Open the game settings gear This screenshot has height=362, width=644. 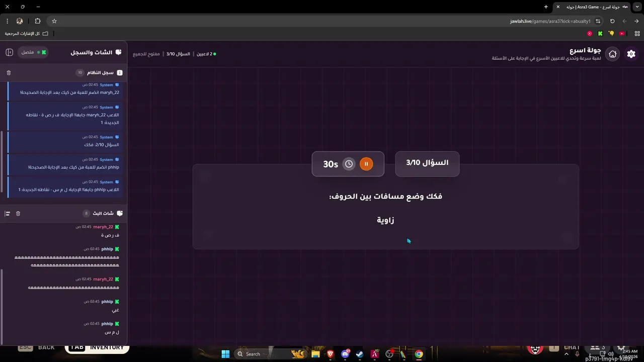click(x=631, y=54)
